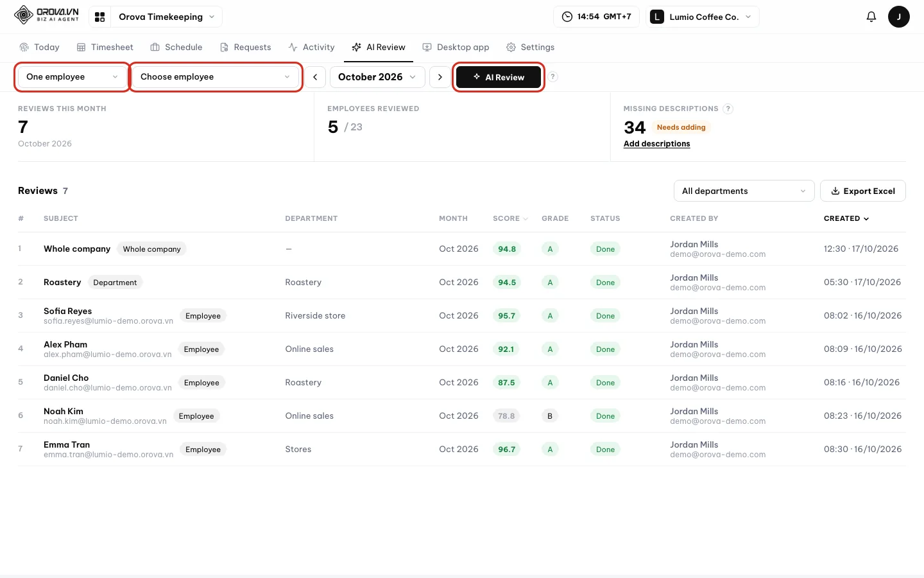The height and width of the screenshot is (578, 924).
Task: Click Export Excel button
Action: point(862,191)
